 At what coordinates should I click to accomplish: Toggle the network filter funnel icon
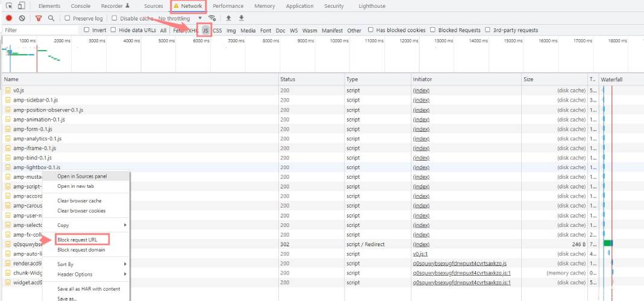[x=39, y=19]
